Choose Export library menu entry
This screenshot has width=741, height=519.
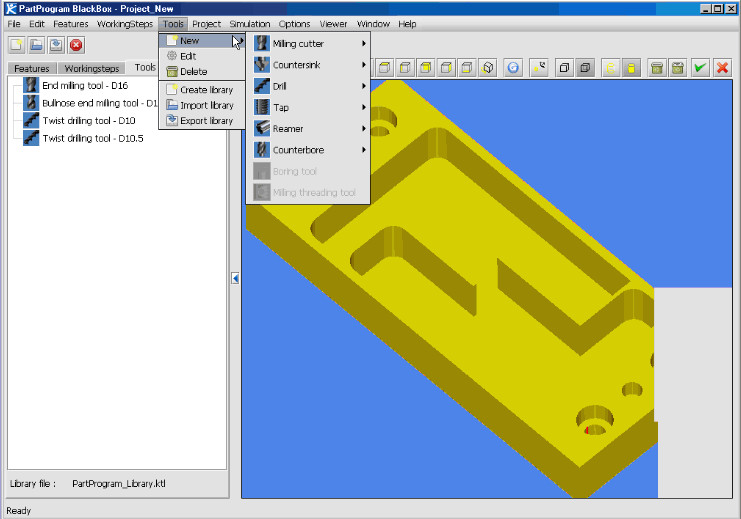click(202, 121)
